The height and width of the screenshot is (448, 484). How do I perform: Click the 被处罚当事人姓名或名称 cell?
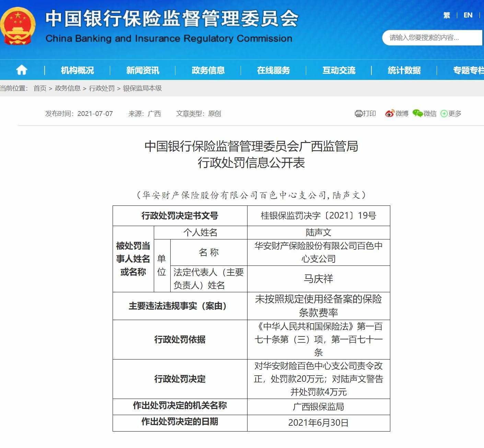pyautogui.click(x=133, y=259)
